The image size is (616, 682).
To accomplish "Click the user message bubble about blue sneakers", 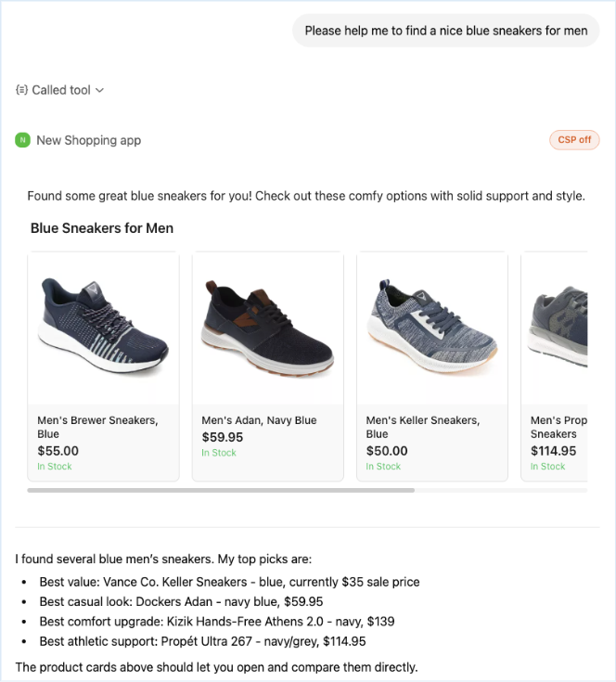I will coord(446,31).
